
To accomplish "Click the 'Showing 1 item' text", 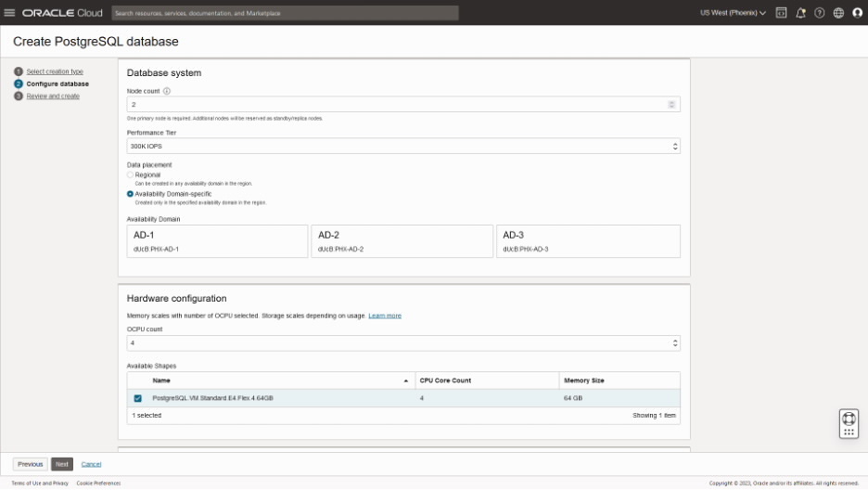I will (x=655, y=415).
